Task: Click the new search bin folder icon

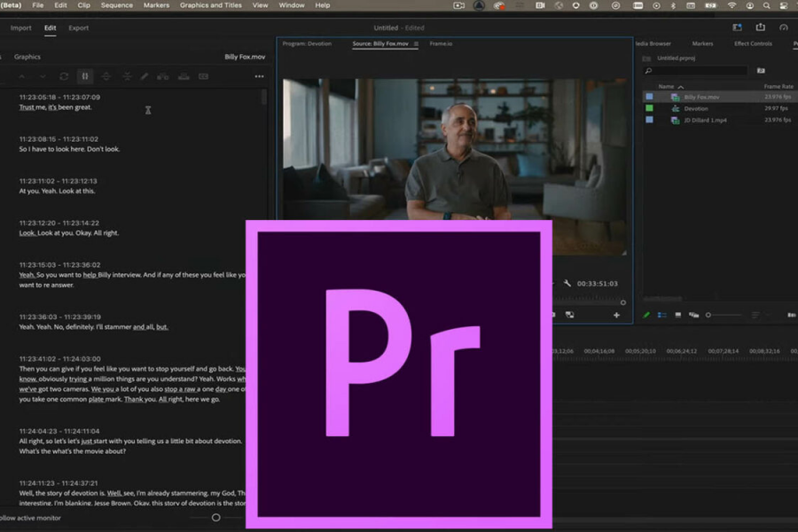Action: [x=761, y=71]
